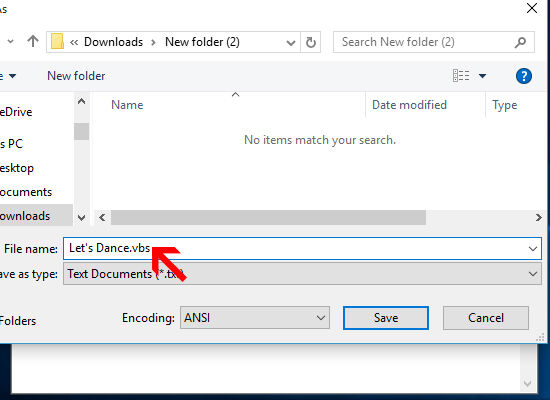Image resolution: width=550 pixels, height=400 pixels.
Task: Click New folder in the toolbar
Action: coord(76,76)
